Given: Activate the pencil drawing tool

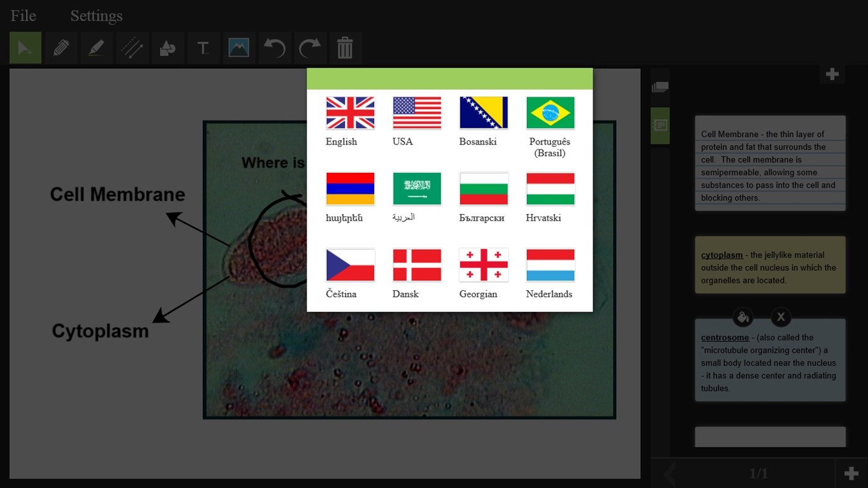Looking at the screenshot, I should (x=61, y=48).
